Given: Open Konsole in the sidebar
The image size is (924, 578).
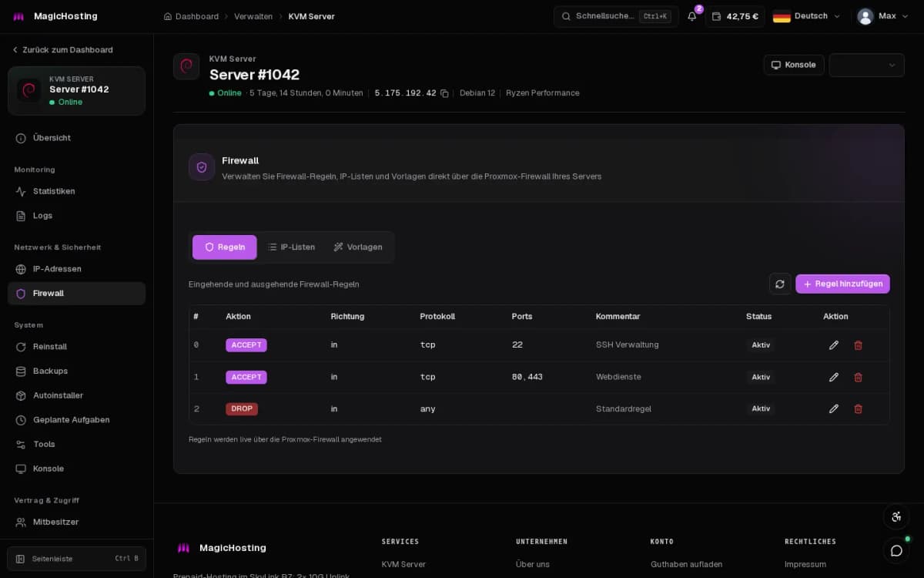Looking at the screenshot, I should (x=76, y=469).
